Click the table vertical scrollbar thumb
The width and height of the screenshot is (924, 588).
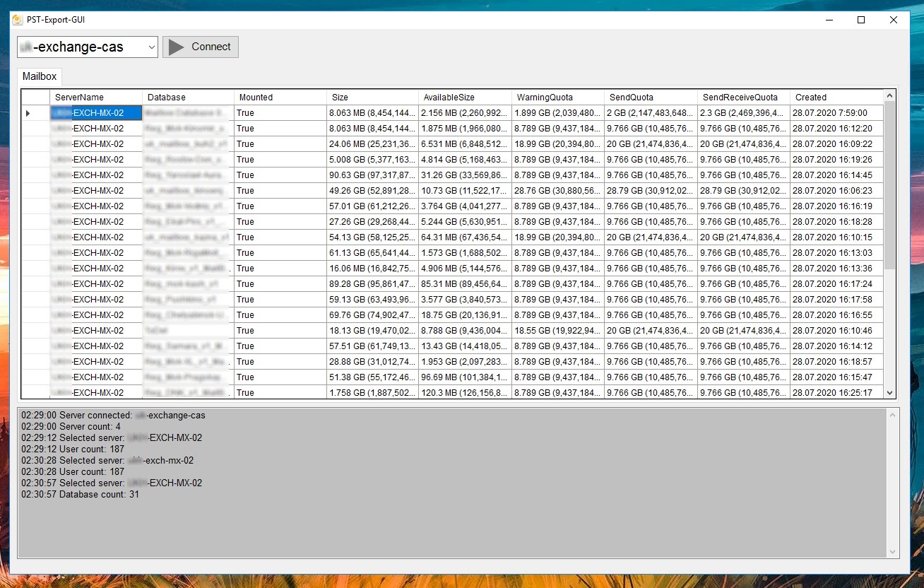(x=890, y=185)
